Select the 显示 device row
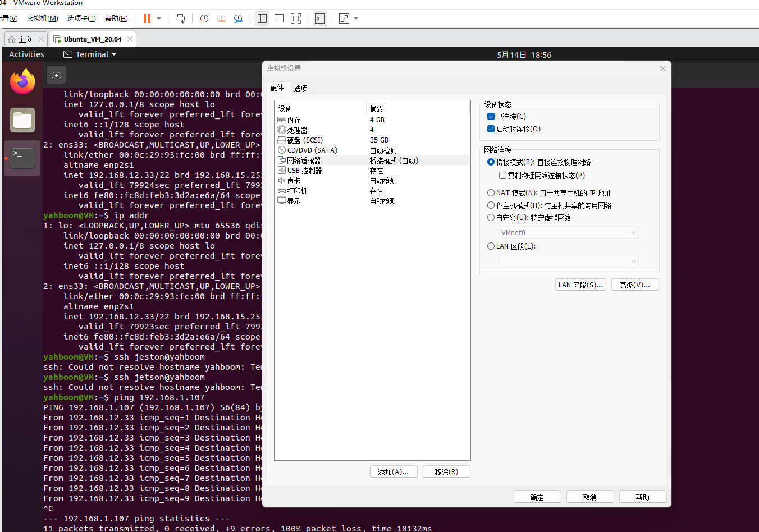The image size is (759, 532). (372, 201)
